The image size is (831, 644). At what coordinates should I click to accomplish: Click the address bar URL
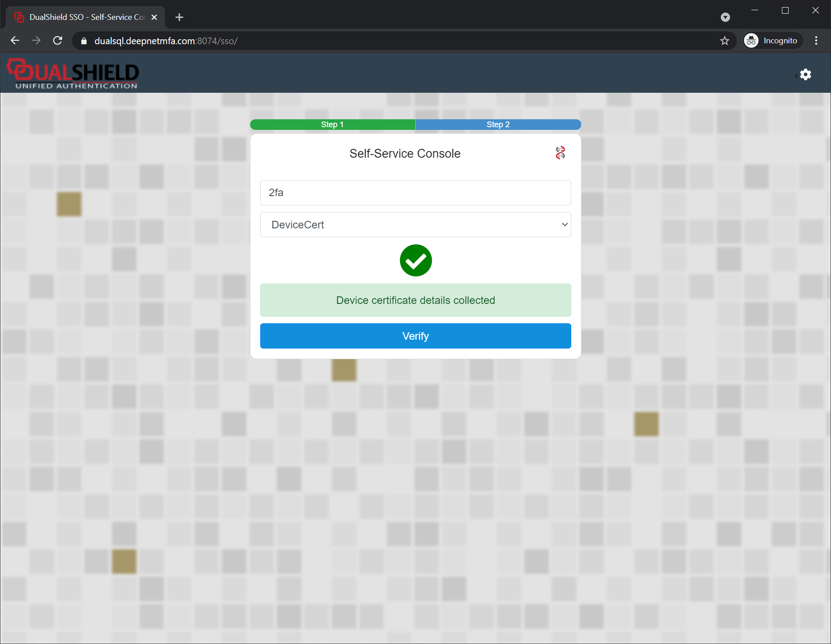coord(166,41)
